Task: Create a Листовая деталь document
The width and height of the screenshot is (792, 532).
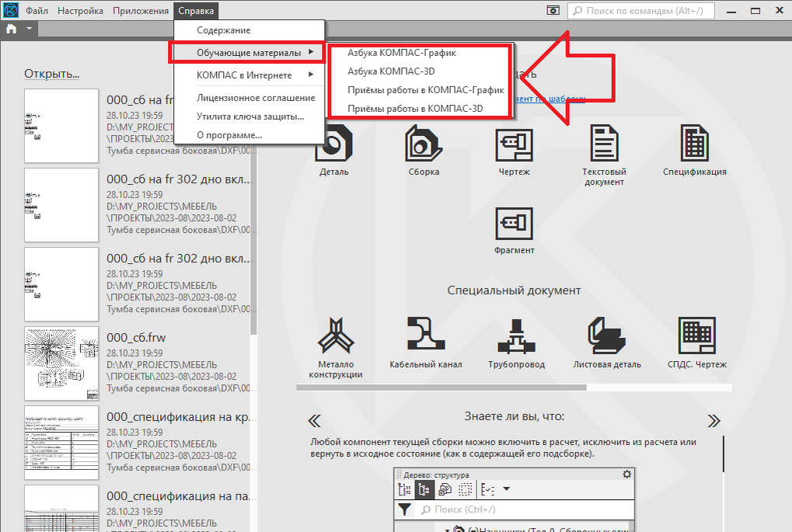Action: coord(606,343)
